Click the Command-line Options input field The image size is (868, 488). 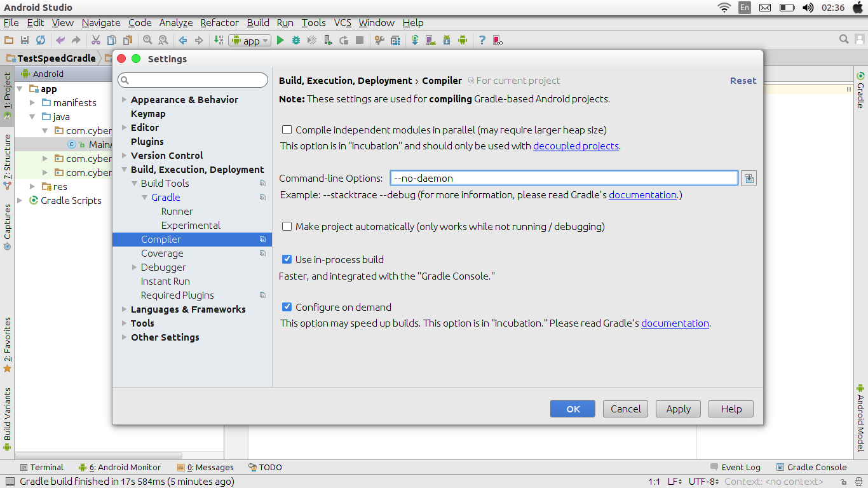click(564, 179)
